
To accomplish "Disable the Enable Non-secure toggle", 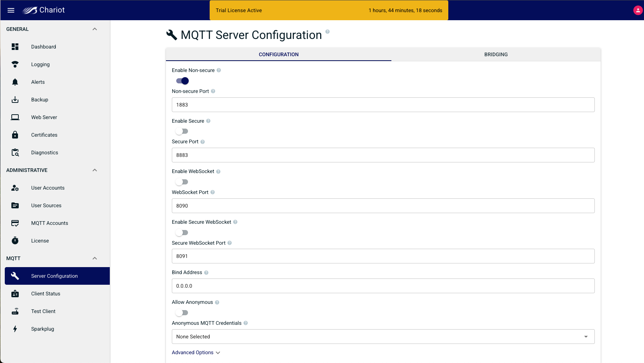I will click(182, 81).
